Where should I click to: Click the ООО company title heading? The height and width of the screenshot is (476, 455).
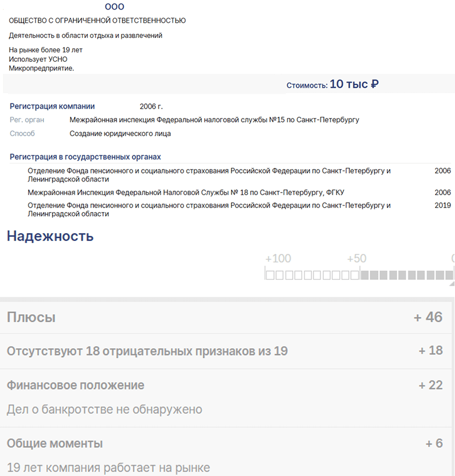click(114, 6)
